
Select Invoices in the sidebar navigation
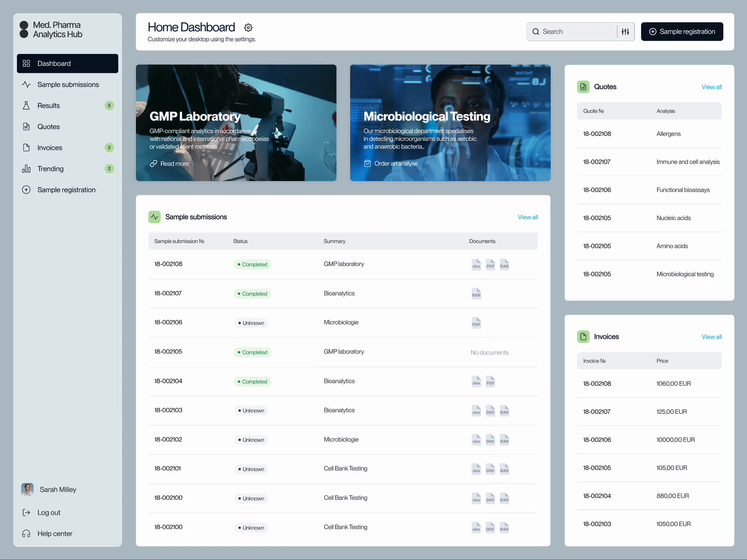point(50,147)
